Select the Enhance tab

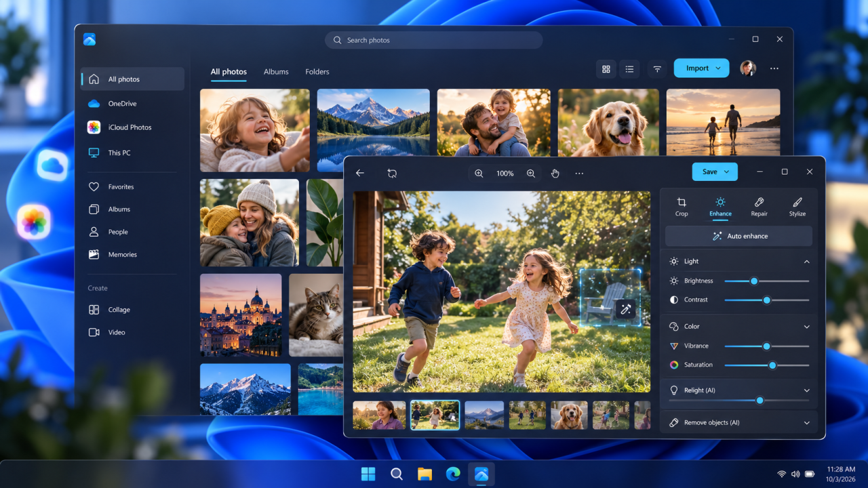coord(720,207)
